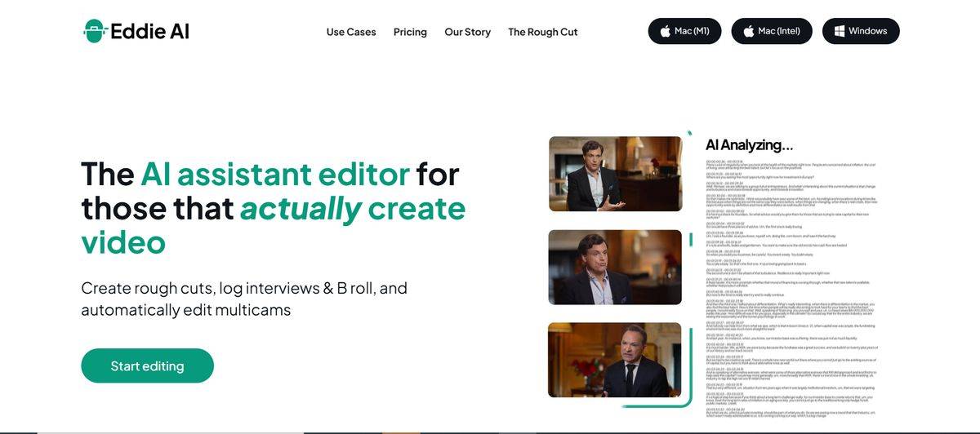Screen dimensions: 980x434
Task: Click the Eddie AI logo icon
Action: tap(96, 32)
